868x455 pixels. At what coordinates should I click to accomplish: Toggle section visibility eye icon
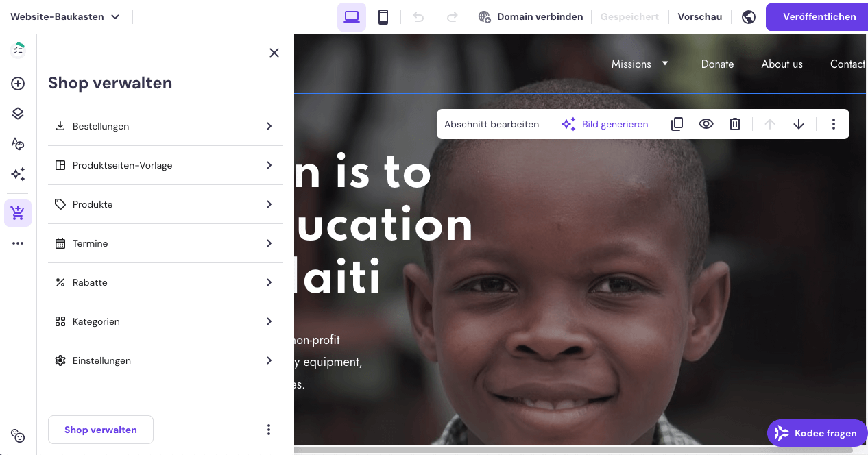pyautogui.click(x=706, y=124)
